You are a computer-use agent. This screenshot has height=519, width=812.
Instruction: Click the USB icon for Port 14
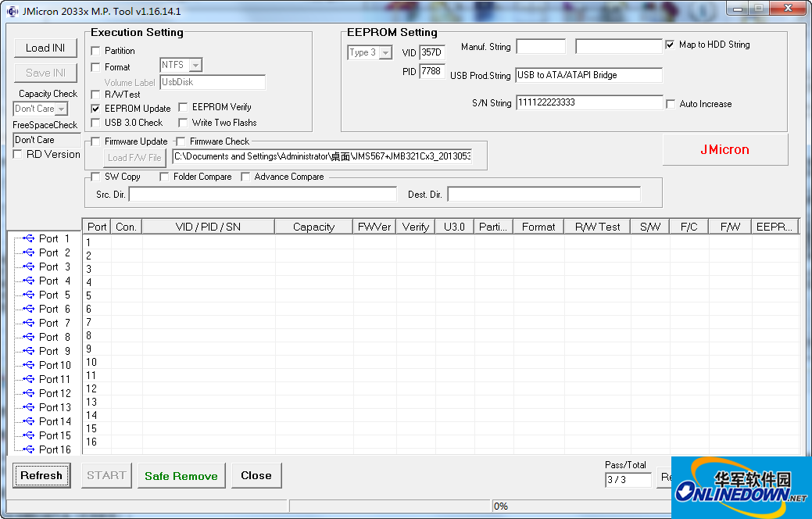(x=28, y=421)
